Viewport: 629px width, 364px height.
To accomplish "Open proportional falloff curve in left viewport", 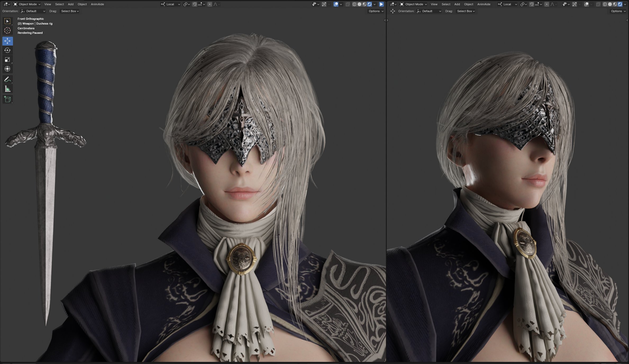I will [217, 4].
